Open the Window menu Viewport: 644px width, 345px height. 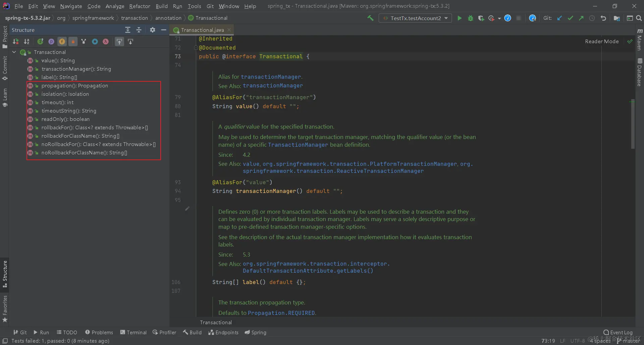coord(229,6)
